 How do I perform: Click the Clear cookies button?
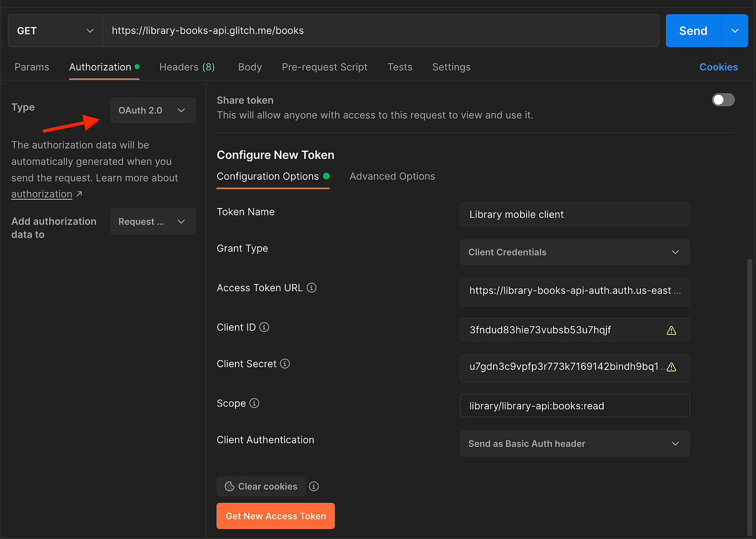click(x=261, y=487)
